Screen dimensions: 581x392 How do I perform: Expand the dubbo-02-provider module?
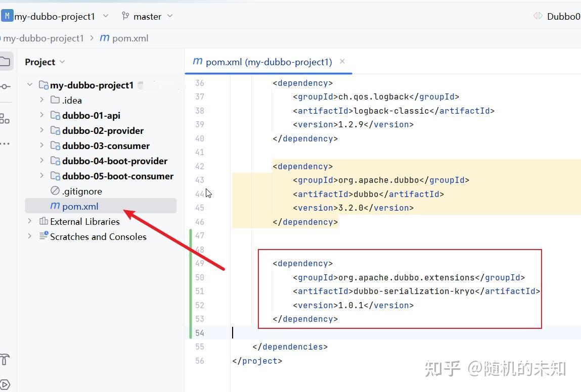tap(41, 130)
